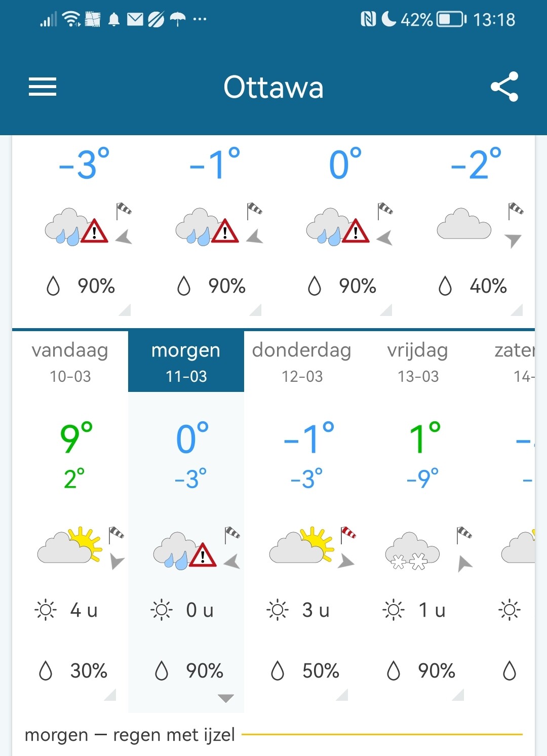Select the vandaag 10-03 tab
Image resolution: width=547 pixels, height=756 pixels.
click(x=70, y=362)
